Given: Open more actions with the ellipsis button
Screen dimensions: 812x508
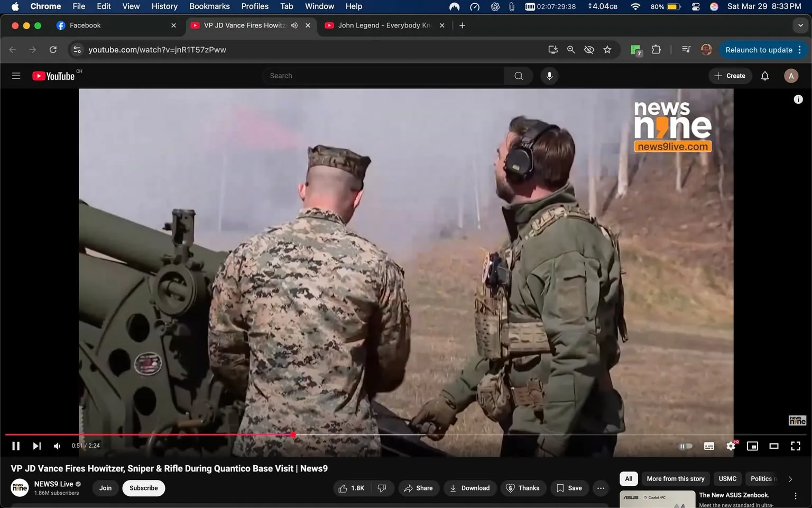Looking at the screenshot, I should click(x=601, y=488).
